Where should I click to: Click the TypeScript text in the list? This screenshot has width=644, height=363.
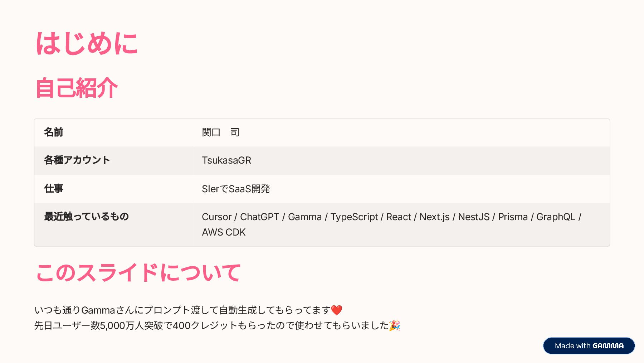point(354,217)
